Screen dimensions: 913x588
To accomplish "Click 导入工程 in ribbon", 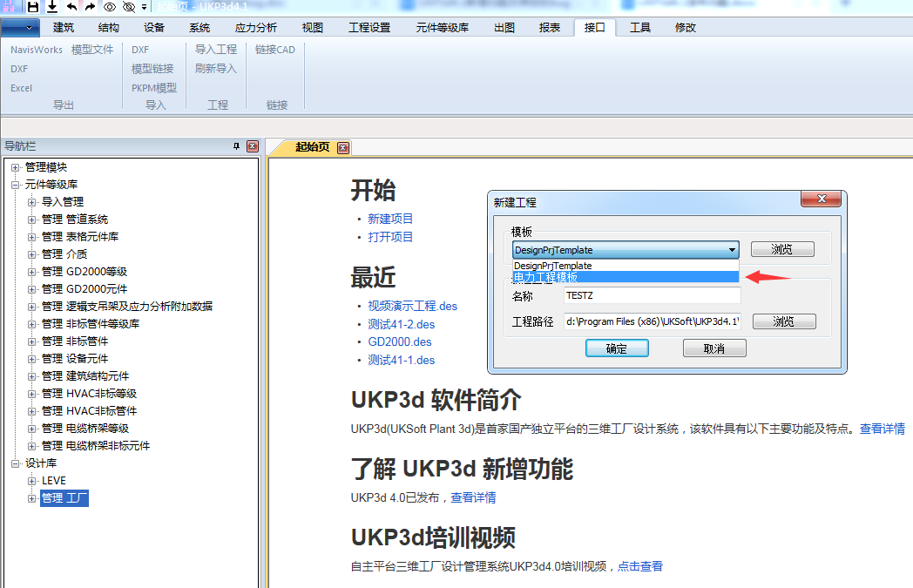I will [215, 50].
